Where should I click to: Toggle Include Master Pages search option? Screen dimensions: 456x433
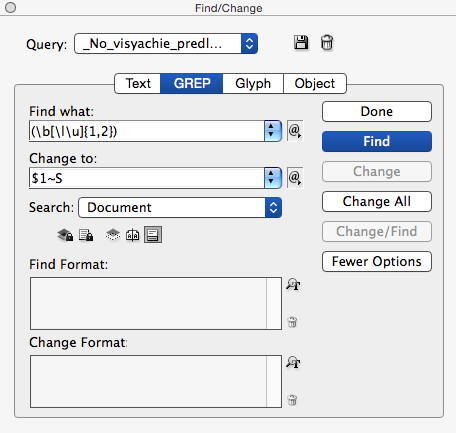click(133, 235)
